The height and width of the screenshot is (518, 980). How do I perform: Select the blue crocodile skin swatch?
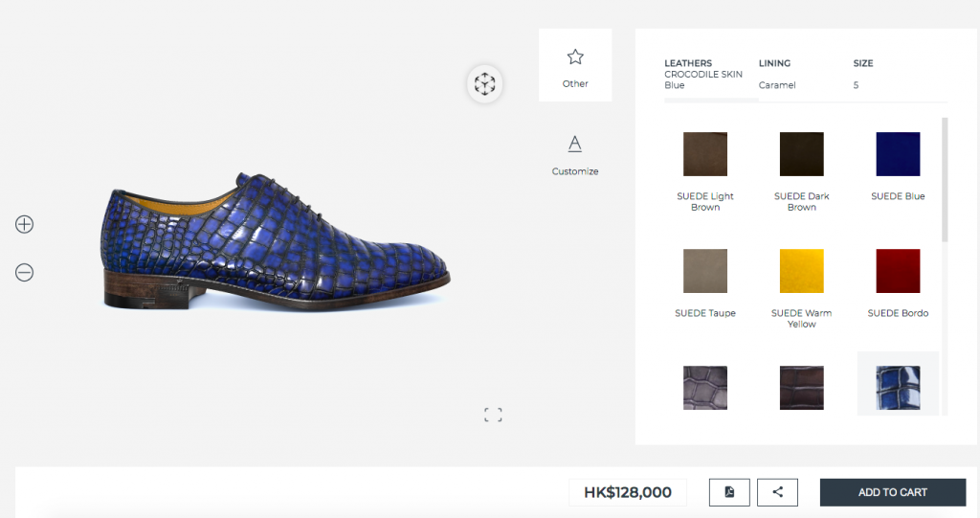pos(898,387)
